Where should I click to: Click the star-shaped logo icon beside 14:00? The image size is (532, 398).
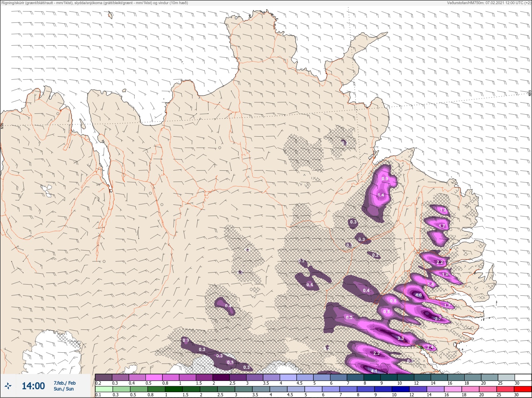[8, 386]
